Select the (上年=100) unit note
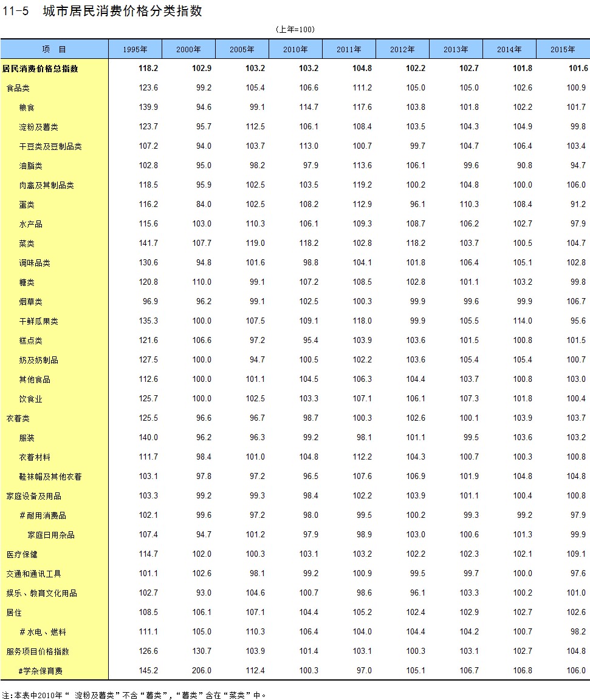The image size is (590, 700). click(295, 29)
